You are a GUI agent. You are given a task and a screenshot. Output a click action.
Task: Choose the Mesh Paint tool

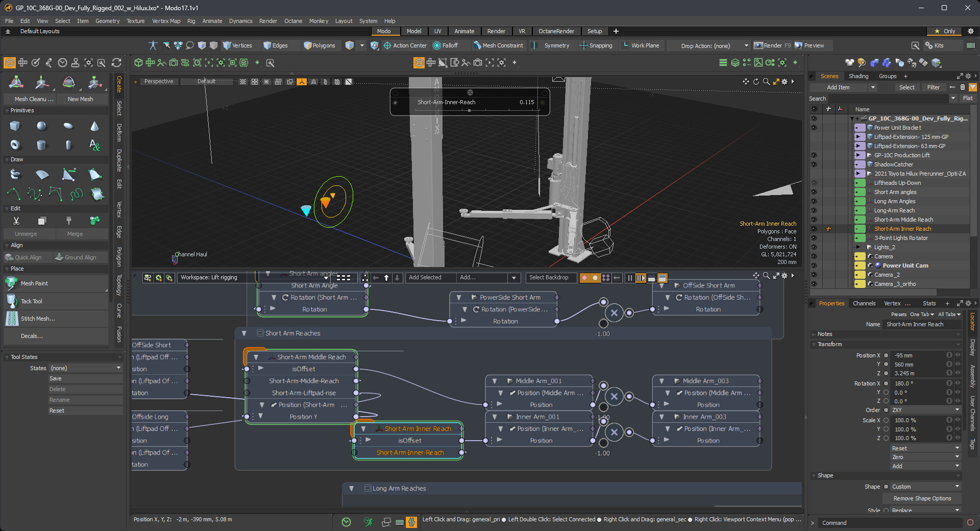pos(56,283)
